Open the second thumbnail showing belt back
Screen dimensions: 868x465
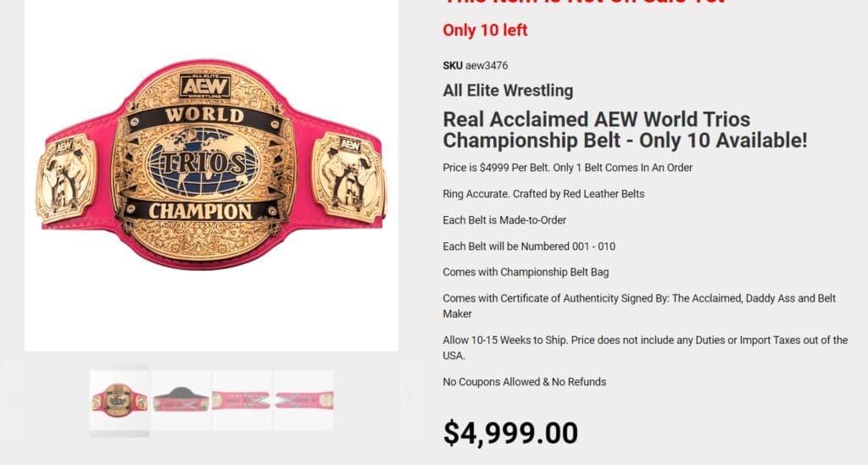tap(181, 400)
